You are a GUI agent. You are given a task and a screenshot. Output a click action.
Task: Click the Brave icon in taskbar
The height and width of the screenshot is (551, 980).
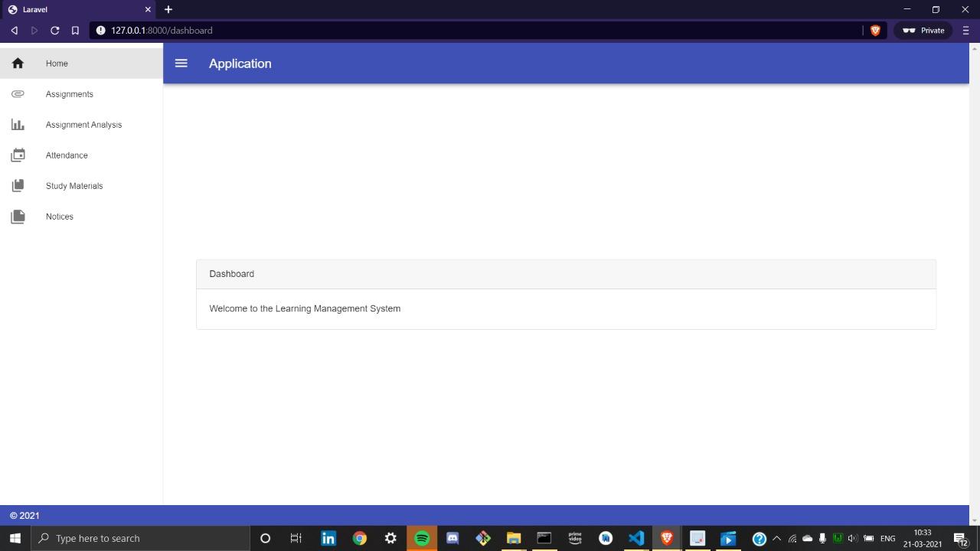click(667, 538)
